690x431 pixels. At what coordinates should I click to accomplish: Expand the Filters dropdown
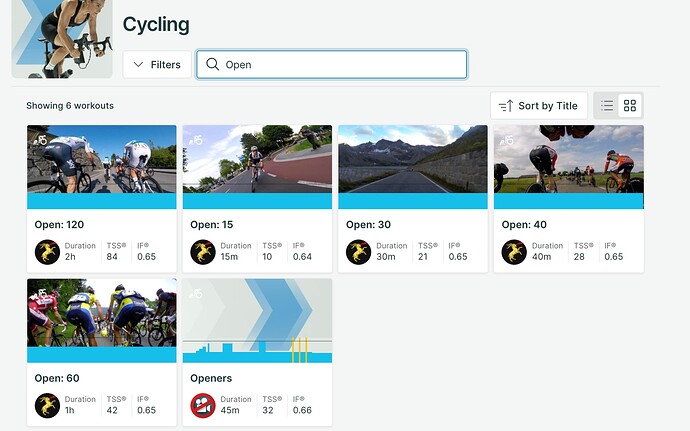coord(157,65)
